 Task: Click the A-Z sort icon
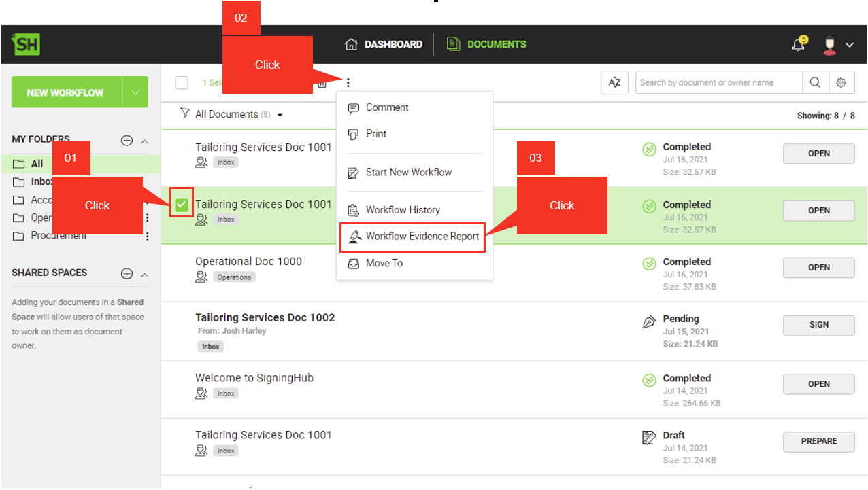click(614, 83)
